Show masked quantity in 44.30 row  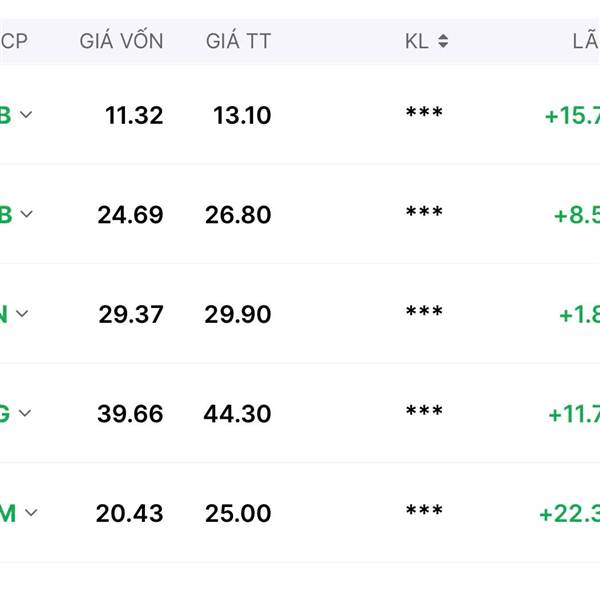click(x=424, y=410)
